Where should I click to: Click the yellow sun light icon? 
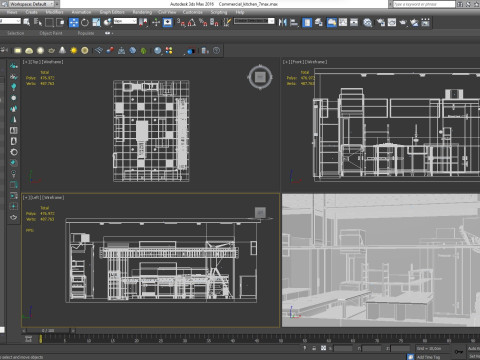(73, 50)
